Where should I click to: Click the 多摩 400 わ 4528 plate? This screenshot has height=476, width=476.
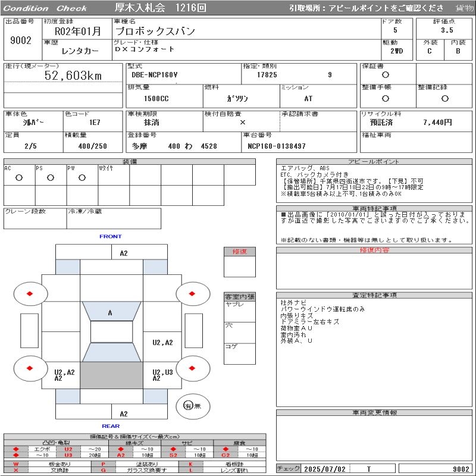pyautogui.click(x=174, y=146)
